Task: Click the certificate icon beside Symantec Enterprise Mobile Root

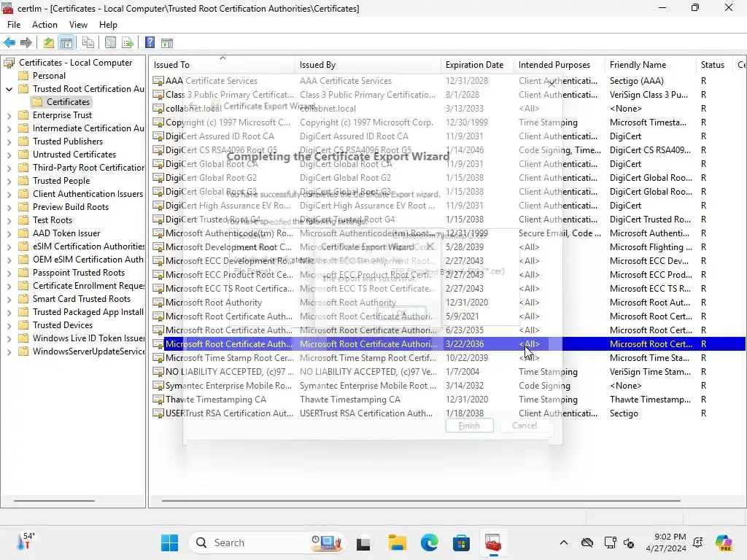Action: click(x=158, y=386)
